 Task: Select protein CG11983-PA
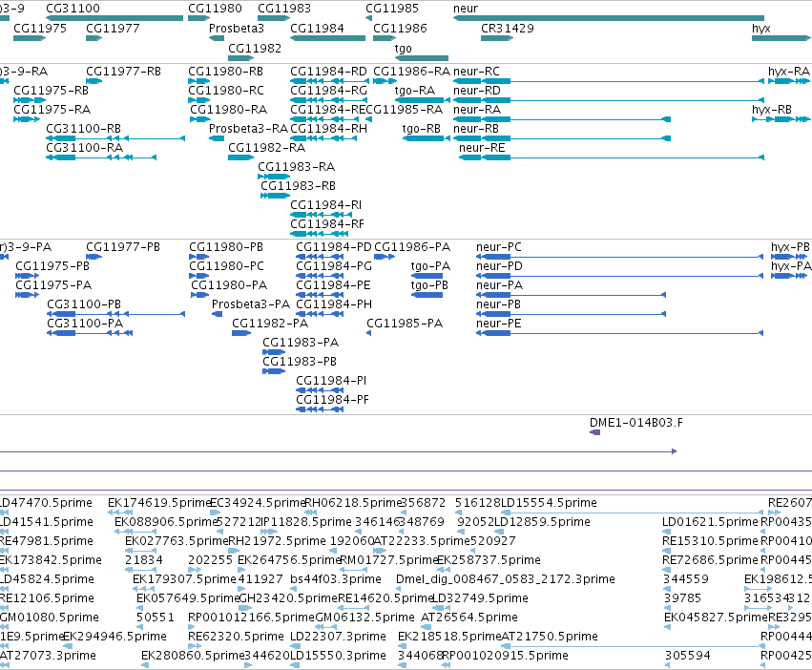click(301, 342)
